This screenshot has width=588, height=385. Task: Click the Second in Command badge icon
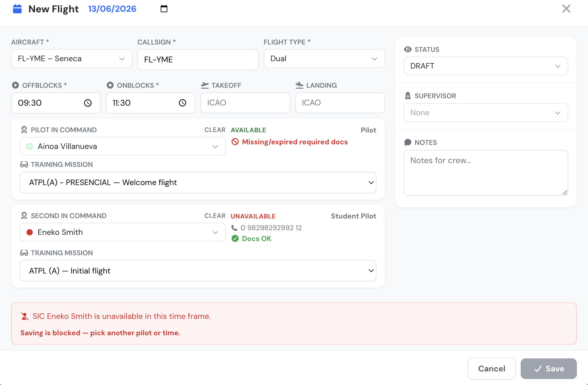point(24,216)
